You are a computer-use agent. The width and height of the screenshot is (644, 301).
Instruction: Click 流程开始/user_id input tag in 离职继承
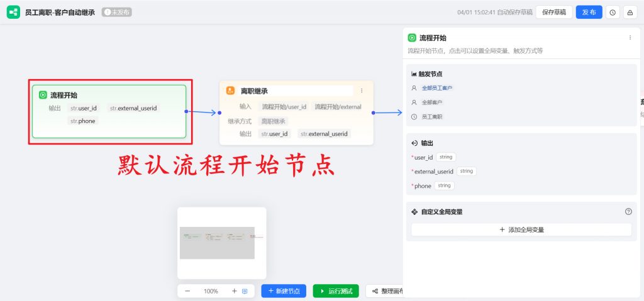(284, 107)
